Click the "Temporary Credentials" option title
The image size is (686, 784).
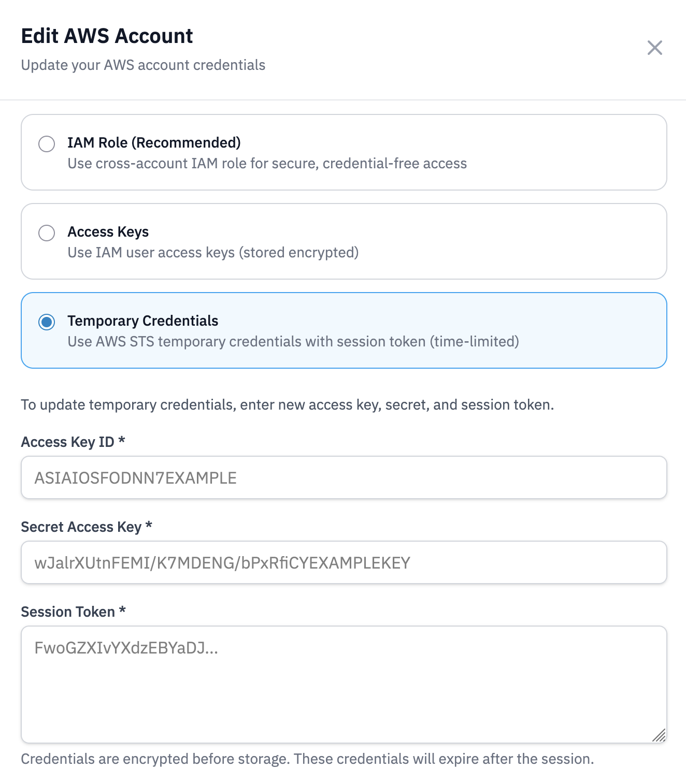142,321
